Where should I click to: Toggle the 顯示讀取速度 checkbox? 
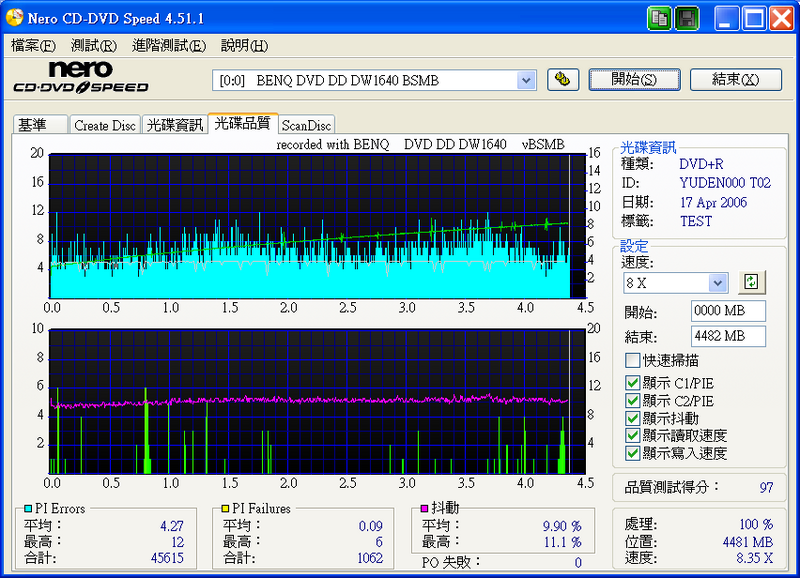633,436
